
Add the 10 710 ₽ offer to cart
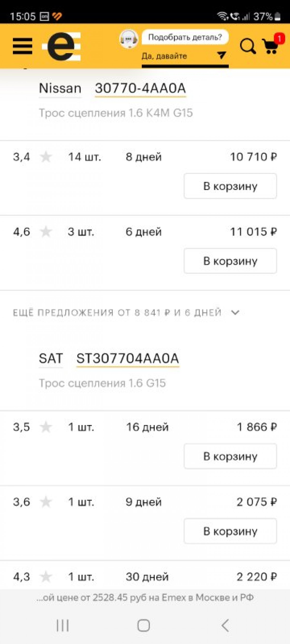[230, 186]
